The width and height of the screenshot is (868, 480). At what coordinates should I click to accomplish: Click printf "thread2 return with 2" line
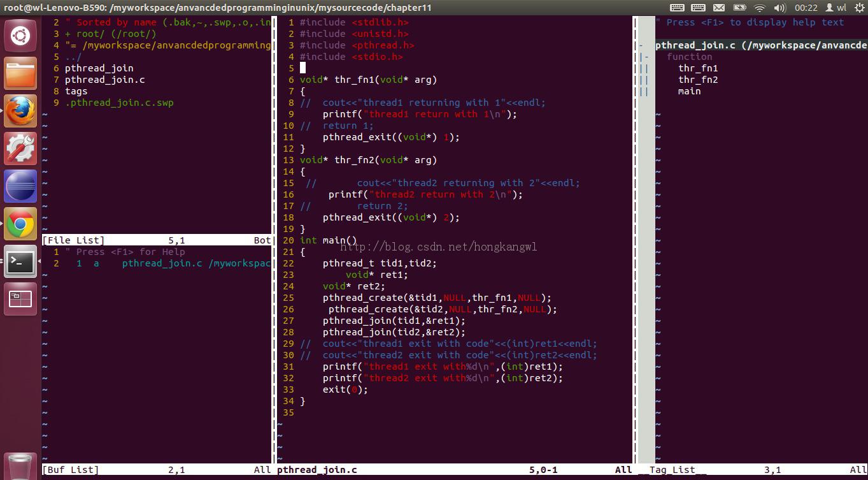click(425, 194)
